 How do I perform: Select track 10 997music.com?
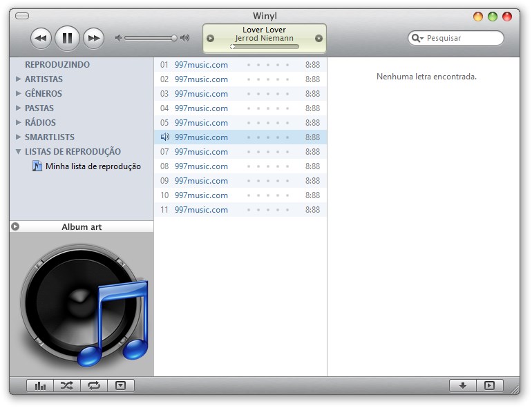[240, 195]
